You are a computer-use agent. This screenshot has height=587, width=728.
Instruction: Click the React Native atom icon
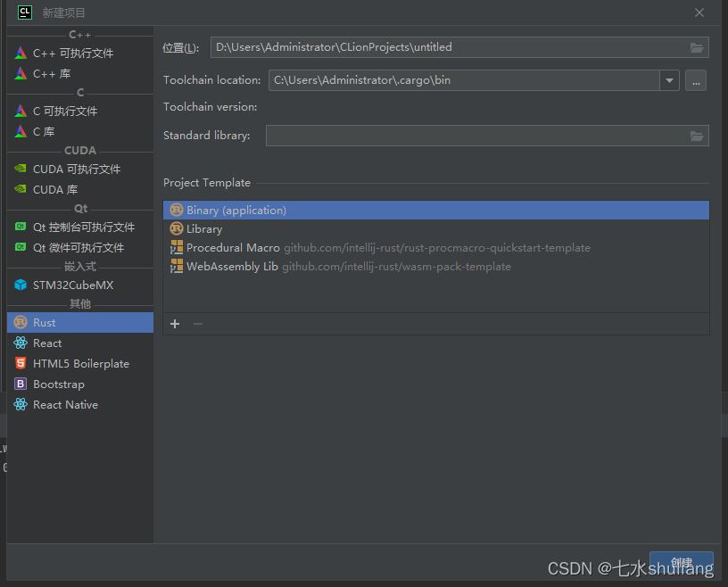pyautogui.click(x=21, y=404)
